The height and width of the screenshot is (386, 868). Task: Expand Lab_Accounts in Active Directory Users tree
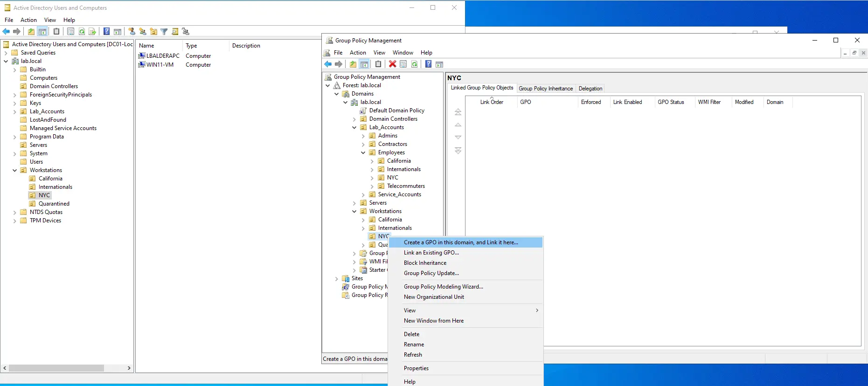15,111
